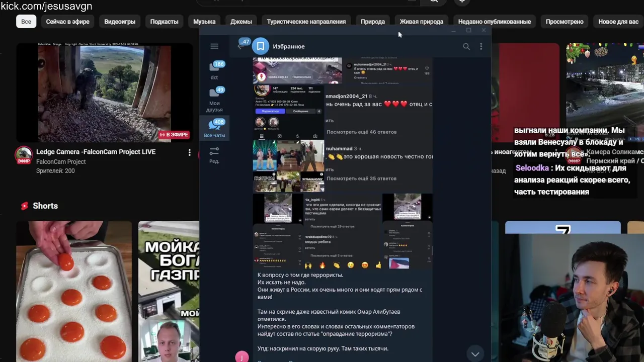Jump to latest message with down arrow
This screenshot has width=644, height=362.
(x=475, y=353)
